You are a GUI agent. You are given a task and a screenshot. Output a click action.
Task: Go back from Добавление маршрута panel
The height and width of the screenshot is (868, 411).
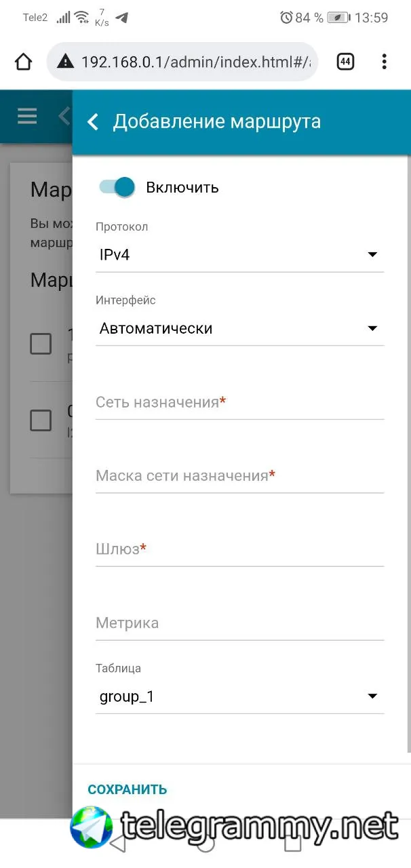coord(94,122)
